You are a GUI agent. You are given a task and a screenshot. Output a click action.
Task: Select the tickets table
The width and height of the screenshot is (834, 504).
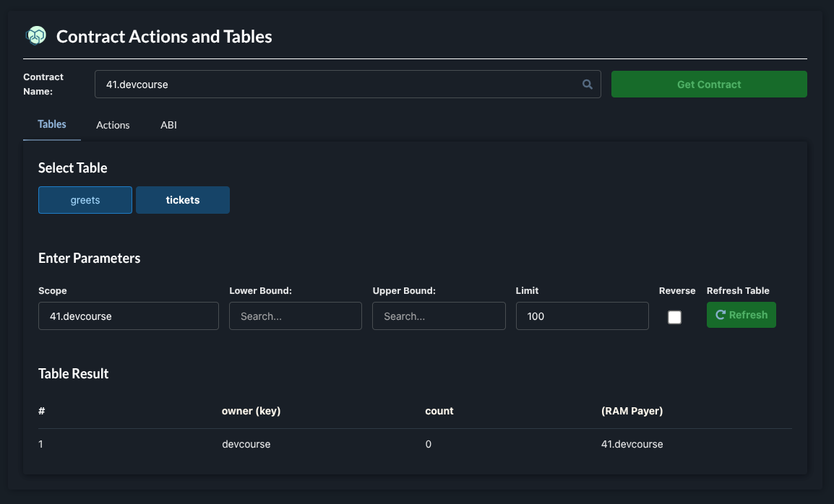click(x=183, y=200)
